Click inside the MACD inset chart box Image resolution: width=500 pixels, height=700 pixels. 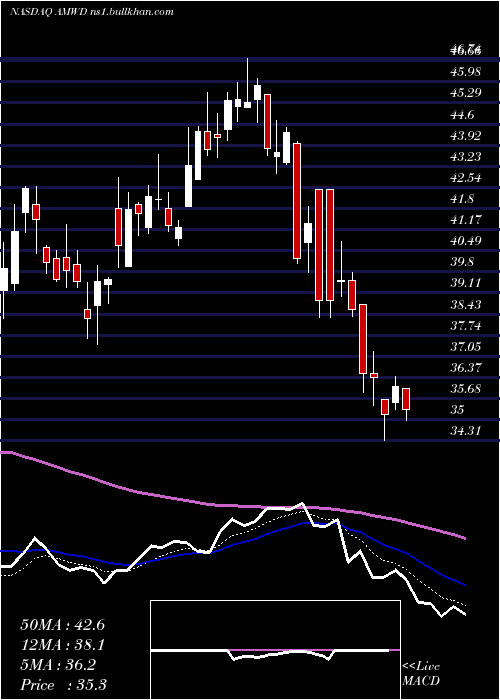point(275,650)
